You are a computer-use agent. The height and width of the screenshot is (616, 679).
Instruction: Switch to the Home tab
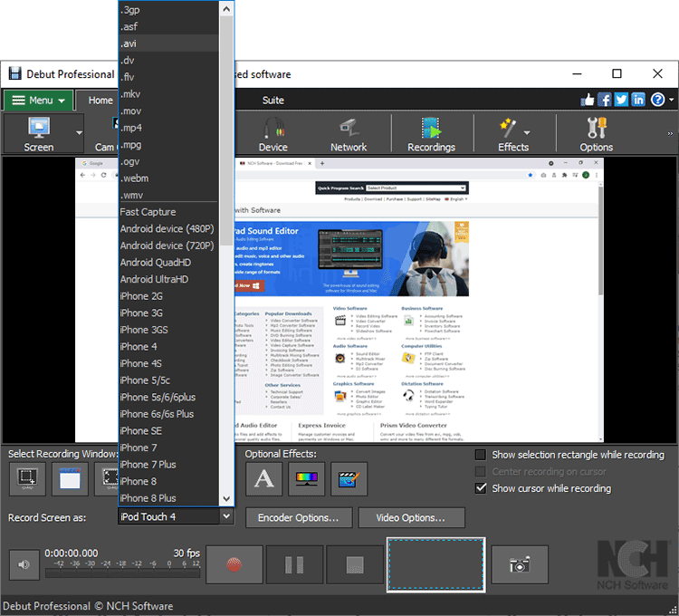click(100, 101)
